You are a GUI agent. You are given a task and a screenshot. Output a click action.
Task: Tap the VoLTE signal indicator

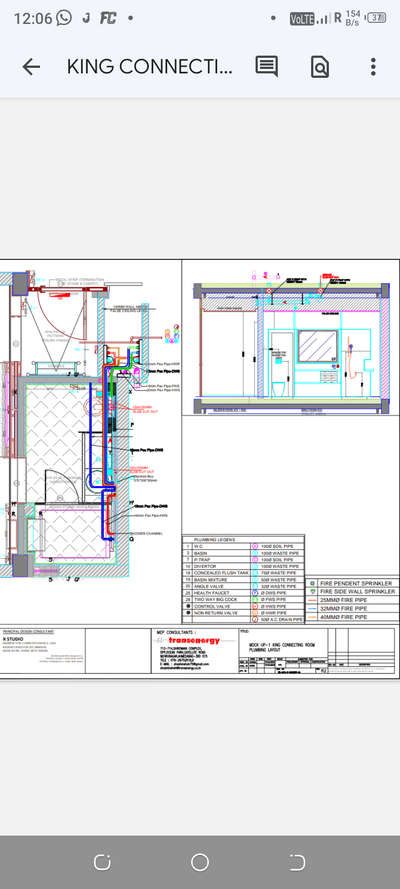pyautogui.click(x=302, y=19)
